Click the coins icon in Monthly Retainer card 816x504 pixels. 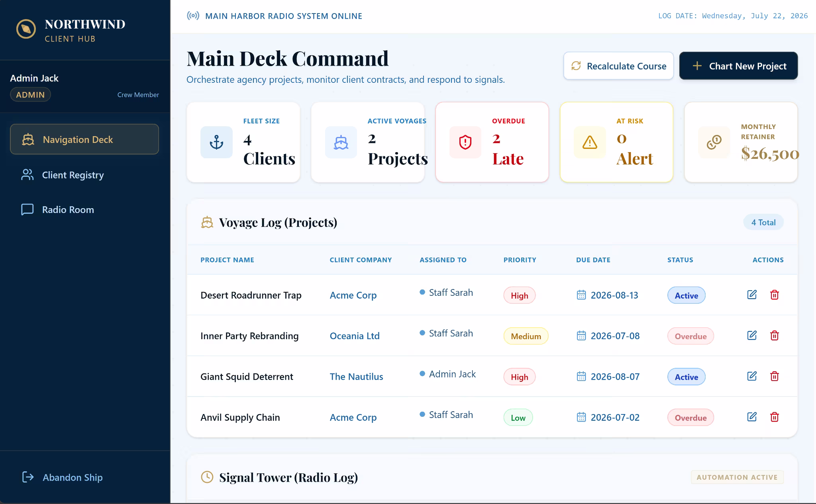[x=714, y=142]
